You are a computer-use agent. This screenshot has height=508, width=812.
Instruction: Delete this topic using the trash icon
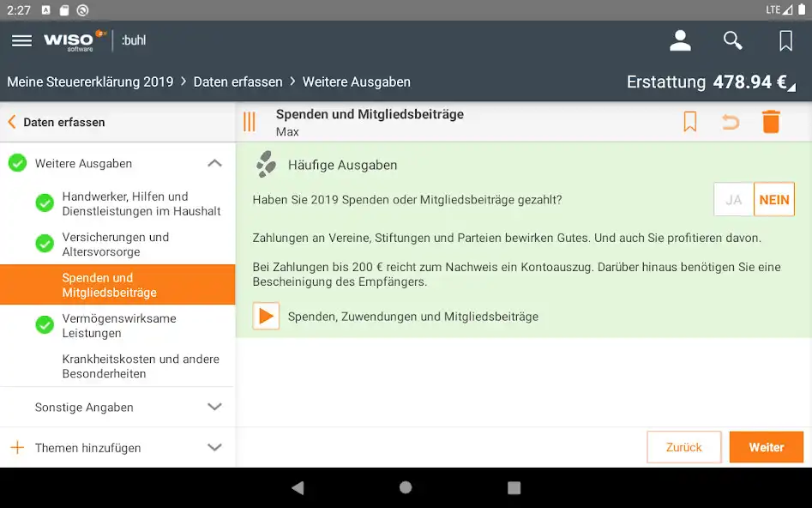tap(771, 121)
